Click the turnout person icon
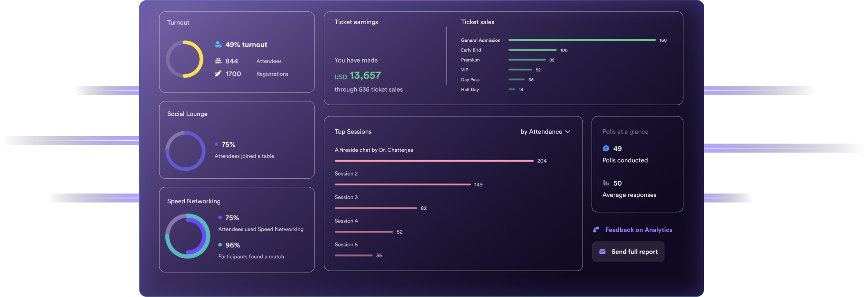The height and width of the screenshot is (297, 868). 218,45
